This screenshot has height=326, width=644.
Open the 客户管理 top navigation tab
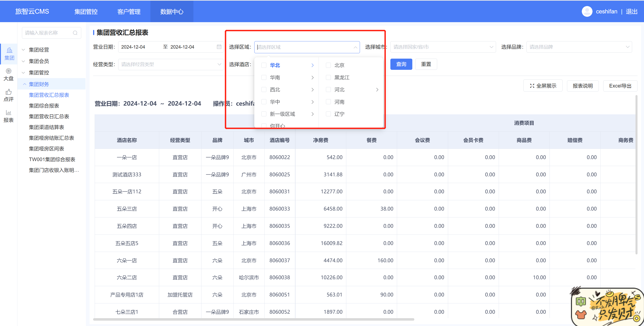click(x=129, y=11)
